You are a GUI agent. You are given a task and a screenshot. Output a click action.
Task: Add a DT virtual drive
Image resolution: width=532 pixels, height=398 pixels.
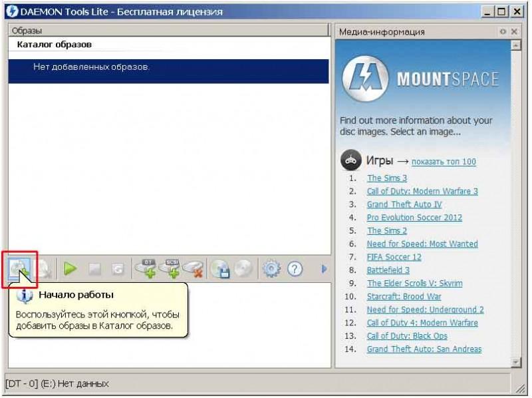coord(146,269)
